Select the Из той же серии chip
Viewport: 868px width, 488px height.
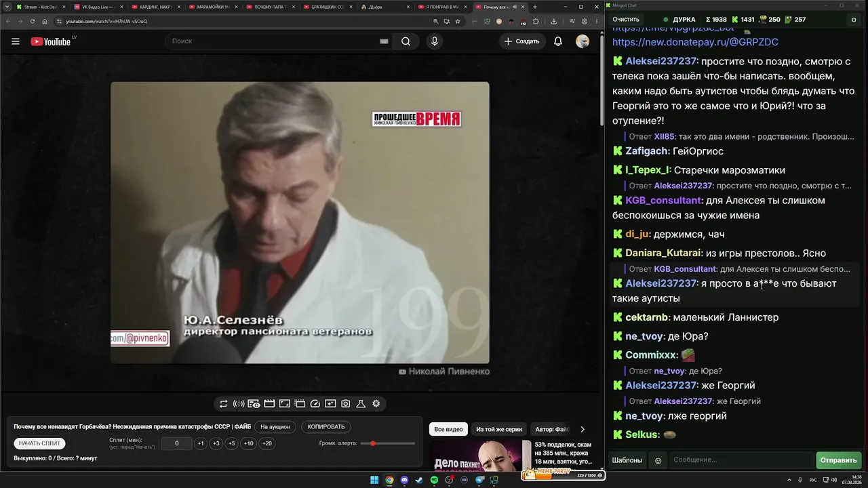click(499, 429)
